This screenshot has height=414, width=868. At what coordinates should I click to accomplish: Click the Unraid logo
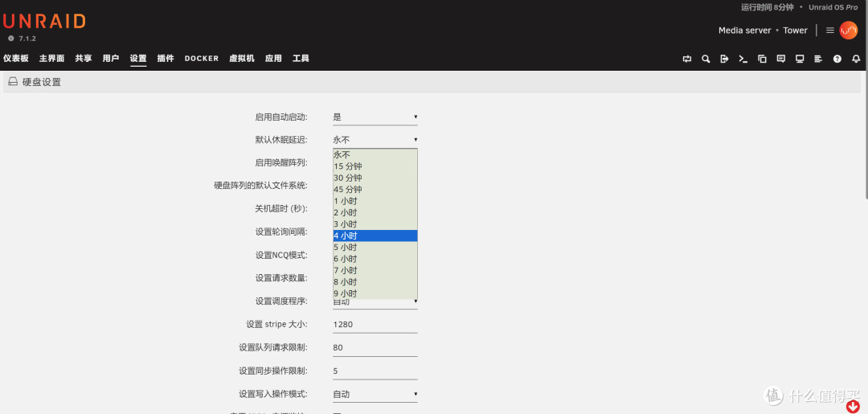click(x=44, y=21)
